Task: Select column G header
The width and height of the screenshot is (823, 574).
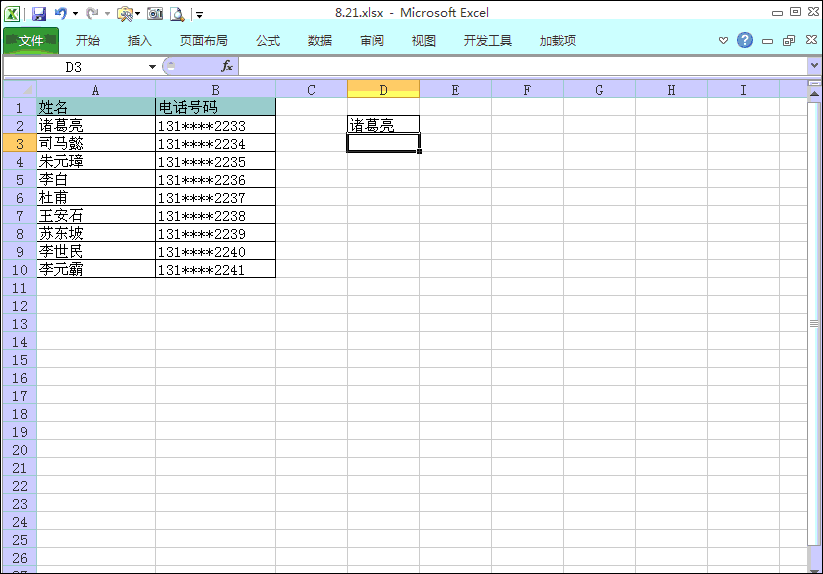Action: (x=599, y=90)
